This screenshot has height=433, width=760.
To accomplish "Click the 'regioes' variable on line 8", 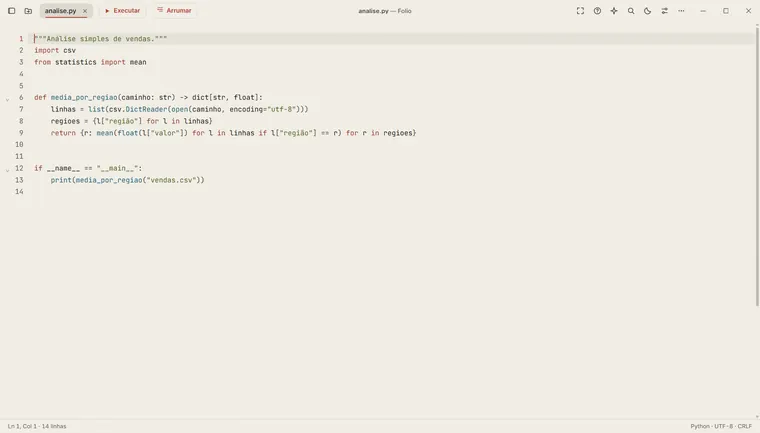I will pos(65,121).
